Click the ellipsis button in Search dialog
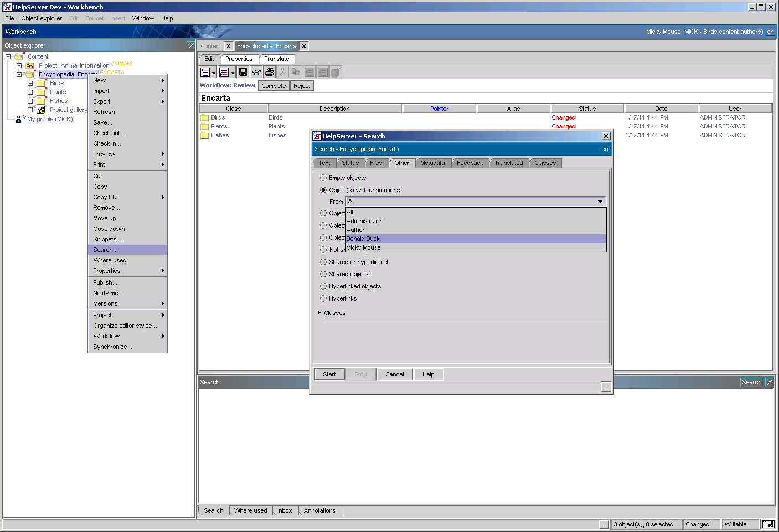The image size is (779, 532). (606, 388)
